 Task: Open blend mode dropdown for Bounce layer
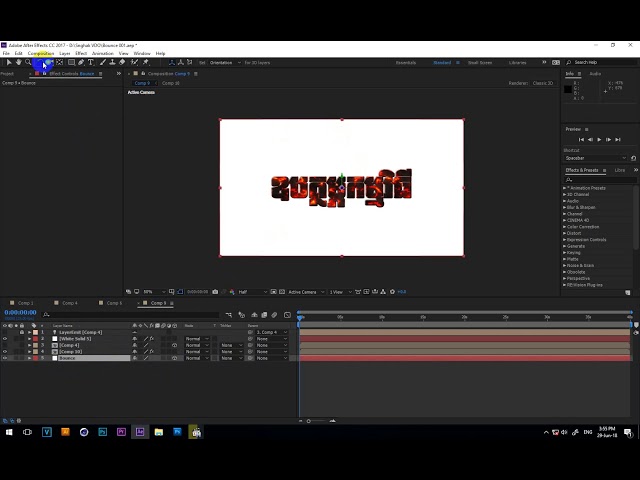point(197,358)
